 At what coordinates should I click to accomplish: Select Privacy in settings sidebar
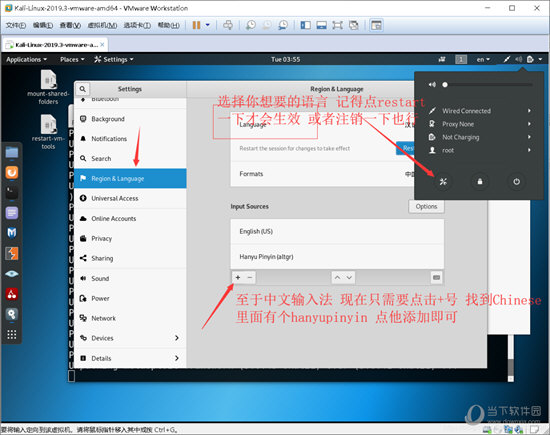[x=130, y=238]
